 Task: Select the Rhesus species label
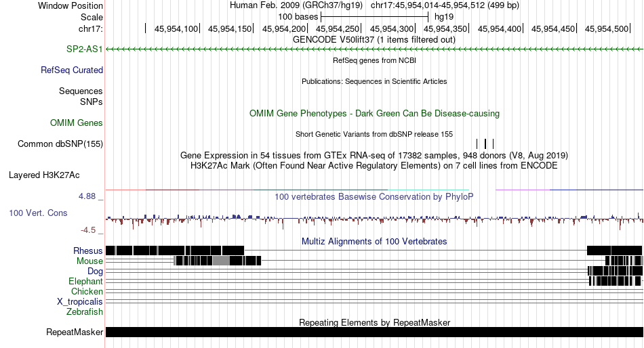pyautogui.click(x=87, y=251)
